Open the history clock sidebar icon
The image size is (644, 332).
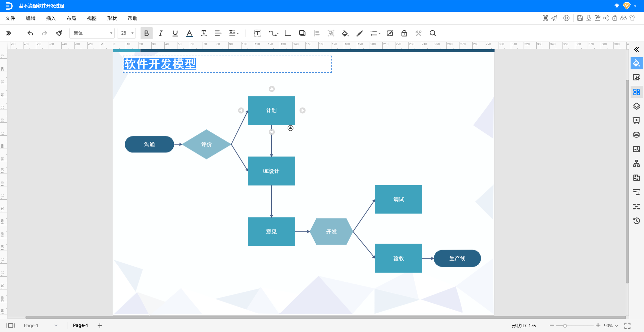pos(636,221)
